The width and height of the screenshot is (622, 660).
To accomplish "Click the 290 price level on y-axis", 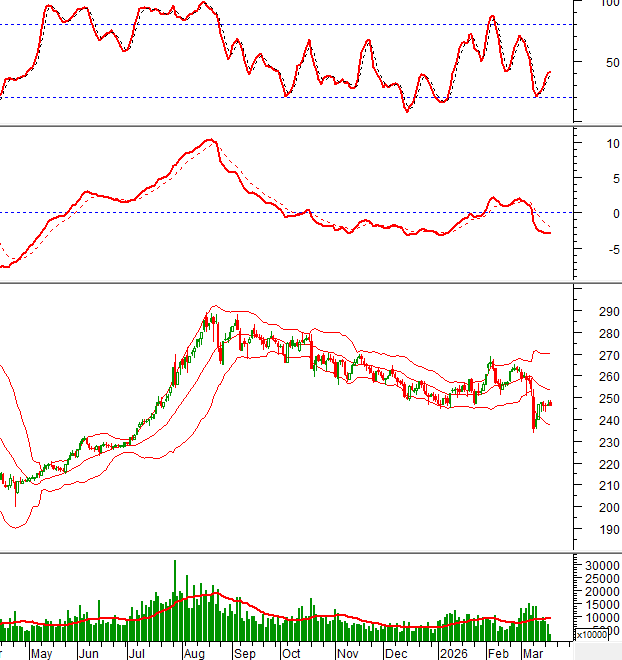I will point(595,311).
